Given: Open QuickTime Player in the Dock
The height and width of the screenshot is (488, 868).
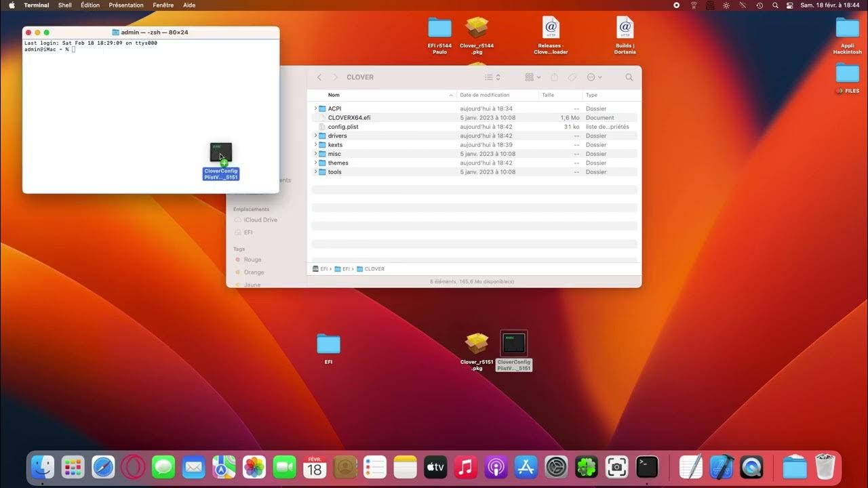Looking at the screenshot, I should click(x=751, y=466).
